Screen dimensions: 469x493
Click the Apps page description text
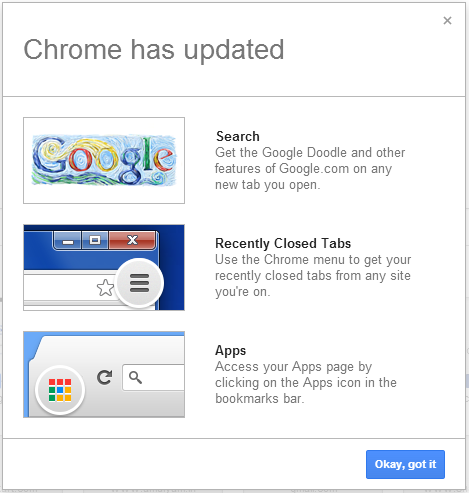click(x=306, y=382)
